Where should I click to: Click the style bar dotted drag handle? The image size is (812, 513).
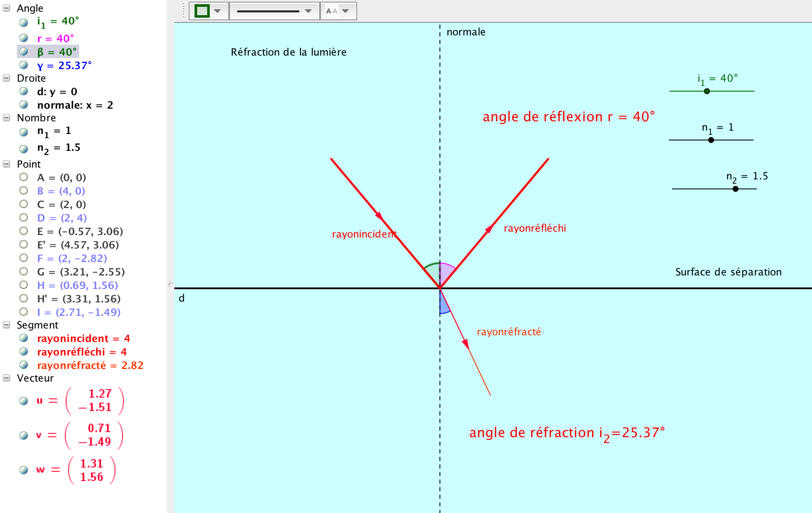pyautogui.click(x=184, y=11)
